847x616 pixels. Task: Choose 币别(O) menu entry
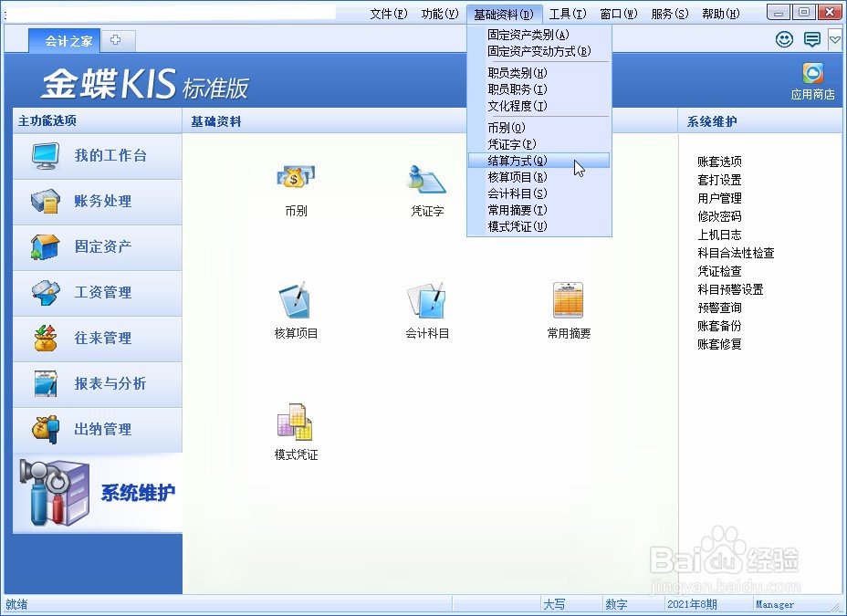[x=539, y=128]
